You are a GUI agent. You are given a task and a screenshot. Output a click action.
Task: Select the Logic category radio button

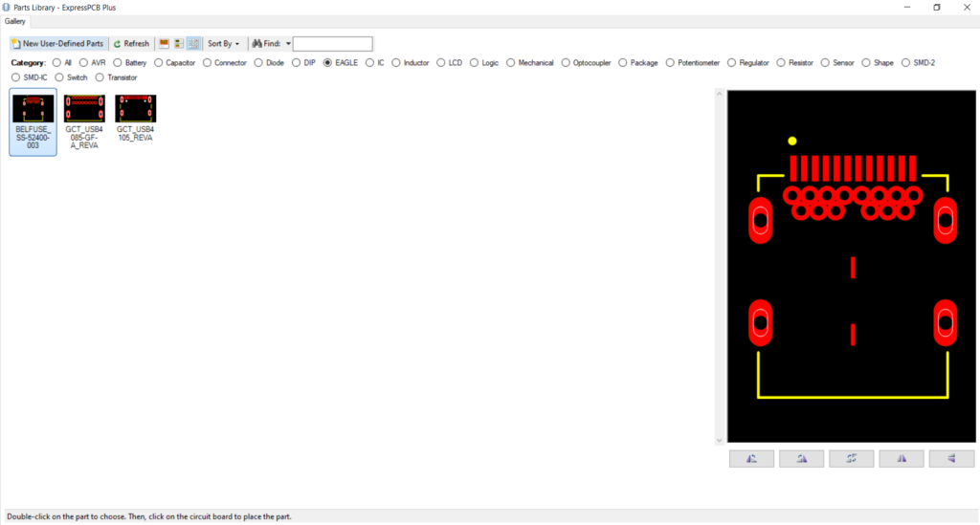pos(474,63)
